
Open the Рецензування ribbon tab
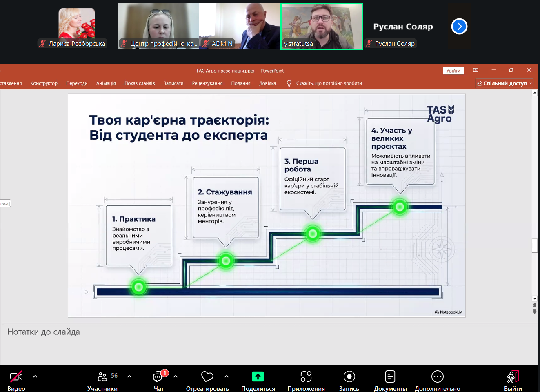click(x=207, y=83)
